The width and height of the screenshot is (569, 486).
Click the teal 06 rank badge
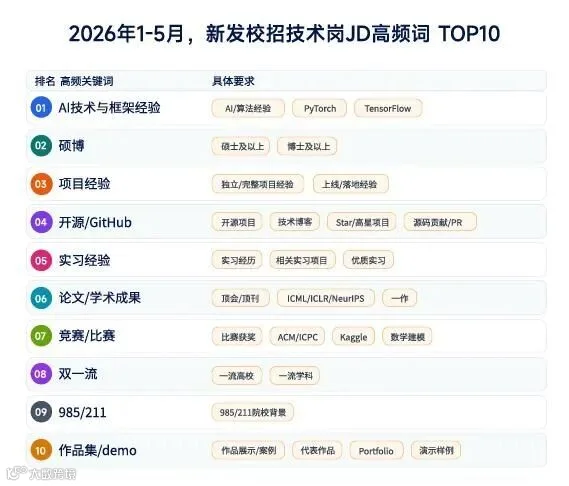(41, 298)
